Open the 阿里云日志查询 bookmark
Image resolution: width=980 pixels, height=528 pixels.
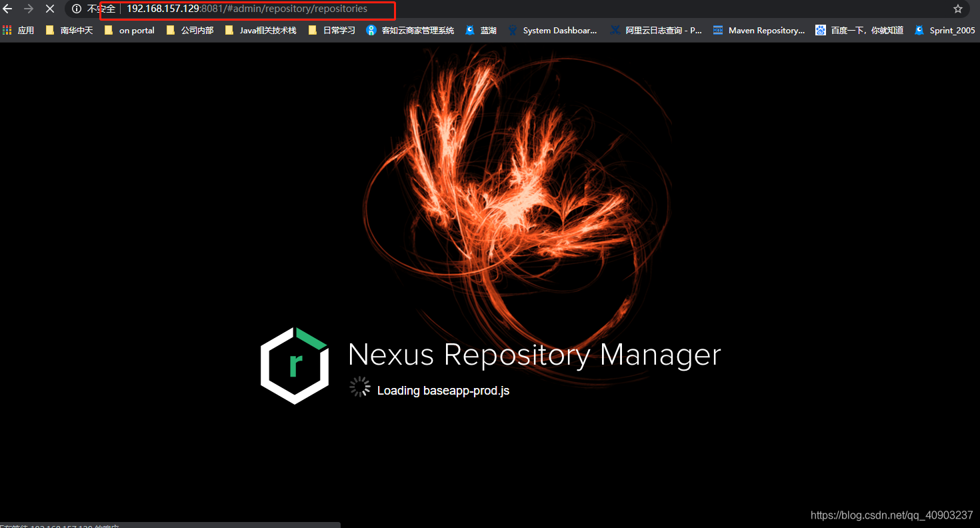[657, 30]
